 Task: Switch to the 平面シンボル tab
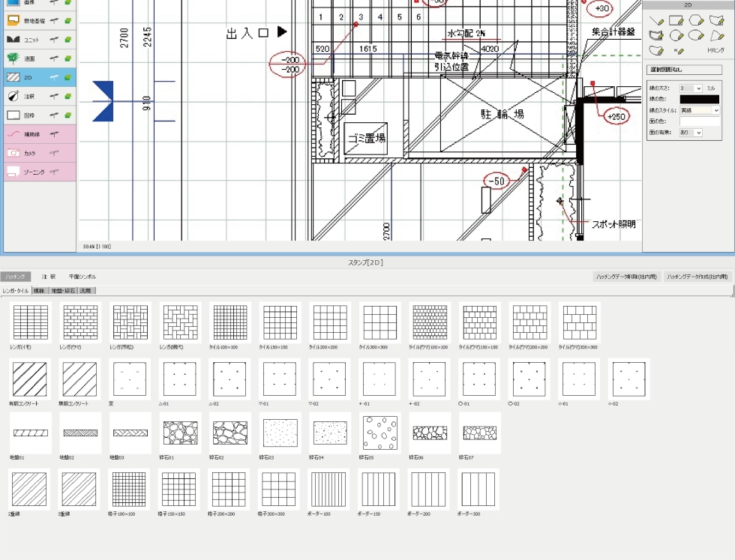pos(82,277)
